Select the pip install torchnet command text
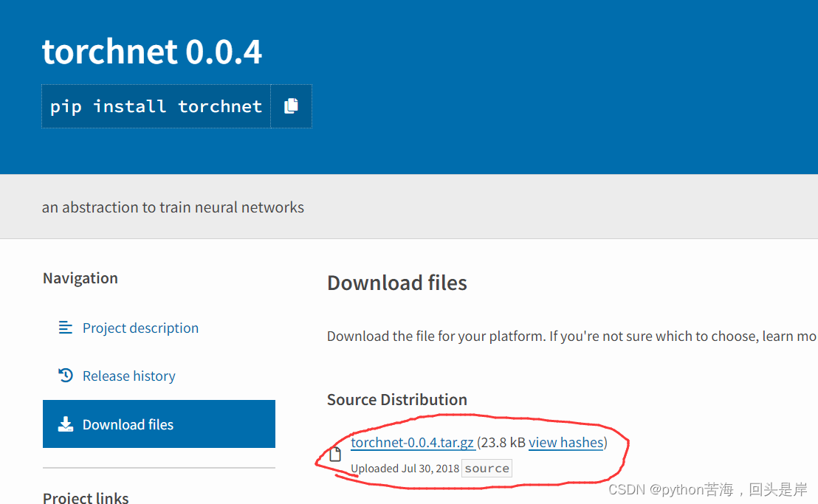Viewport: 818px width, 504px height. pyautogui.click(x=155, y=106)
